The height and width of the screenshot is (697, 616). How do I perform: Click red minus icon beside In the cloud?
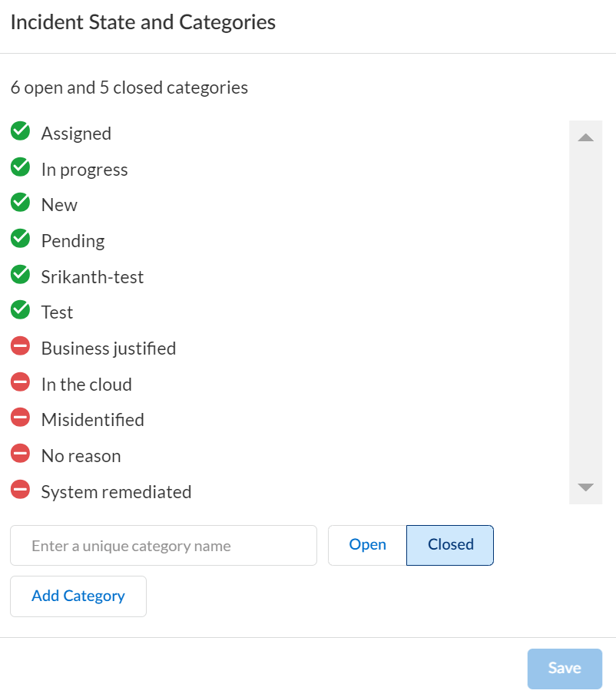(20, 382)
